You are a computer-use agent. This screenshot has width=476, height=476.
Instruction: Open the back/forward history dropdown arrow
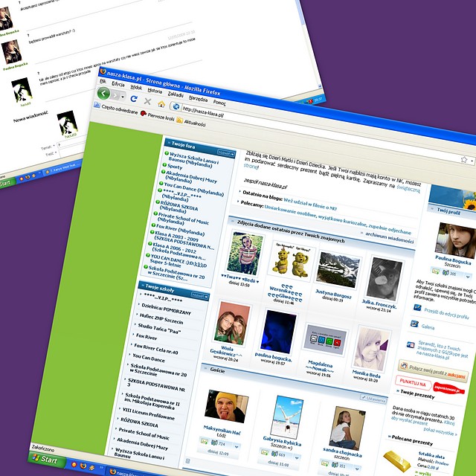tap(123, 97)
